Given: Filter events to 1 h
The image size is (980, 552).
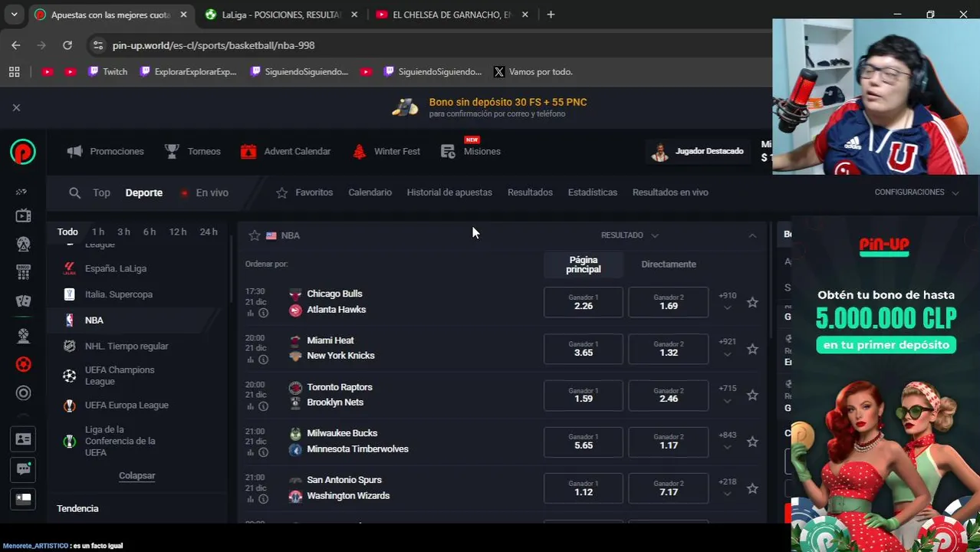Looking at the screenshot, I should (98, 232).
